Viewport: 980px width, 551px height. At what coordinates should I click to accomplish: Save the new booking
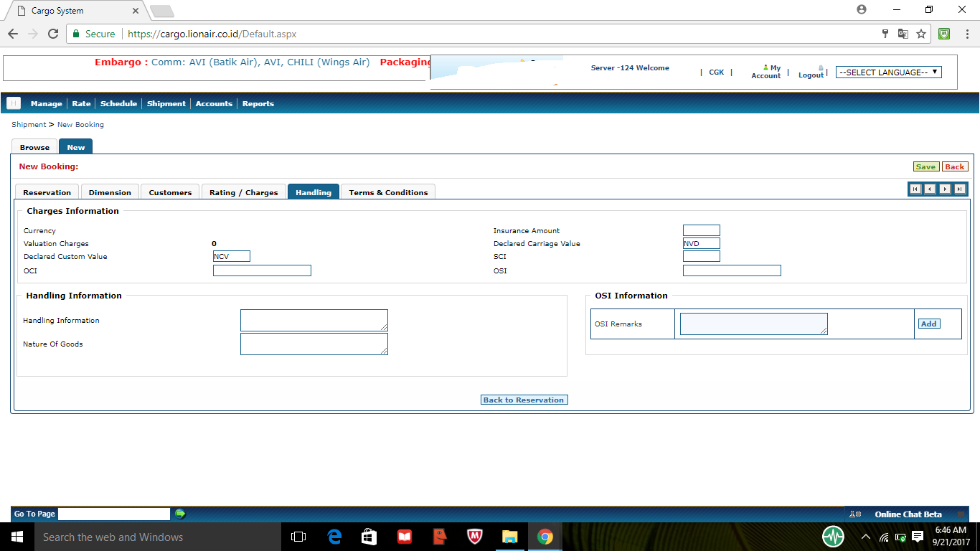926,166
